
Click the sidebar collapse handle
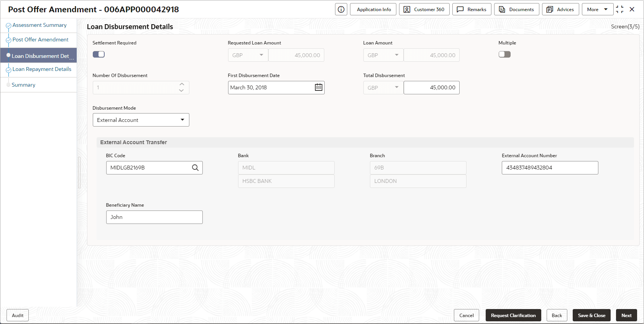click(79, 173)
